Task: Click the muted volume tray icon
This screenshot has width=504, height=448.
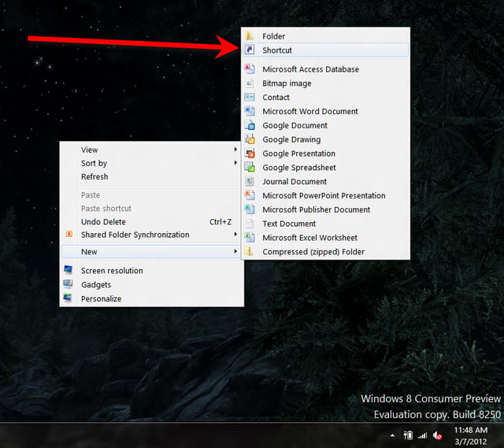Action: point(437,435)
